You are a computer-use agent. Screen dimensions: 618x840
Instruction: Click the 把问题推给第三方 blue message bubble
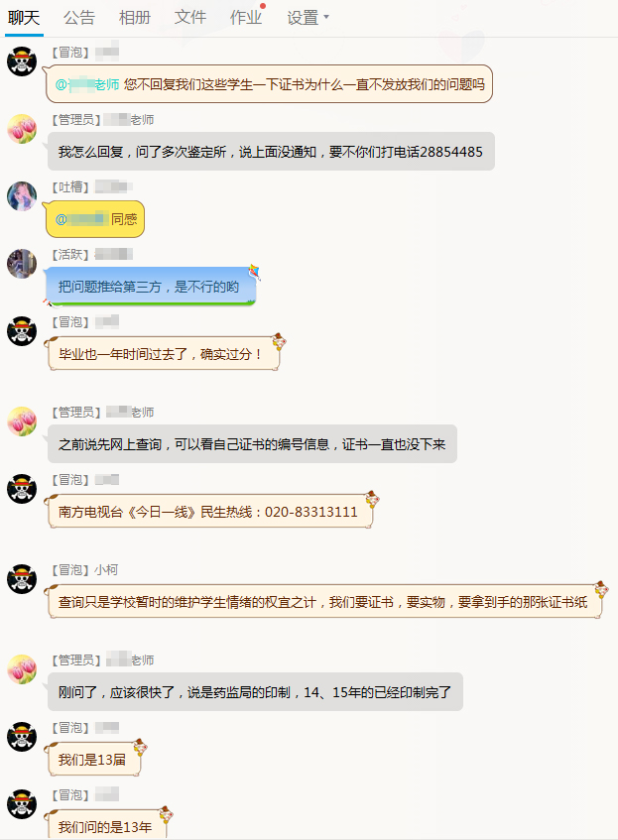click(149, 288)
